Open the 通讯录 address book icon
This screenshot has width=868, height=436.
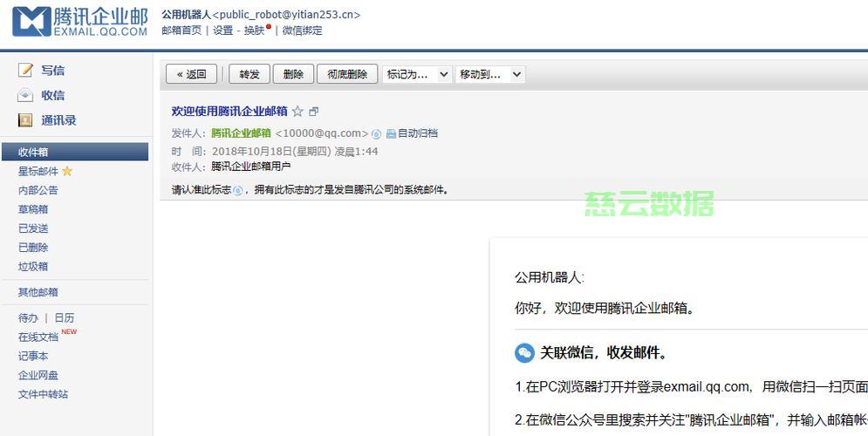[25, 120]
